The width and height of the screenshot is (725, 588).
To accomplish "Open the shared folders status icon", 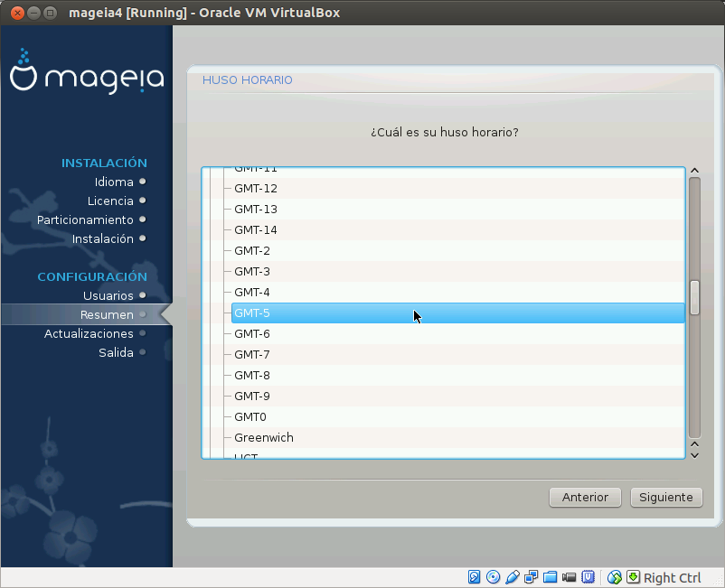I will point(550,577).
